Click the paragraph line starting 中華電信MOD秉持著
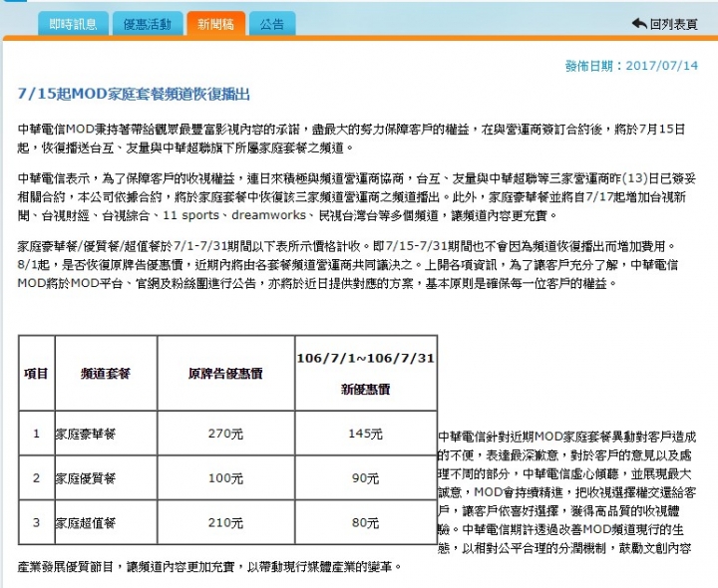718x588 pixels. click(x=351, y=130)
